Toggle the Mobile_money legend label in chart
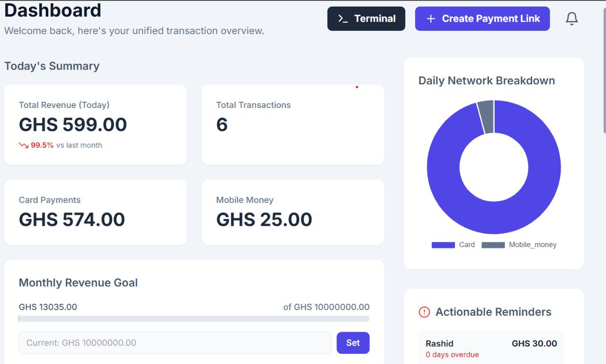Screen dimensions: 606x364 533,245
